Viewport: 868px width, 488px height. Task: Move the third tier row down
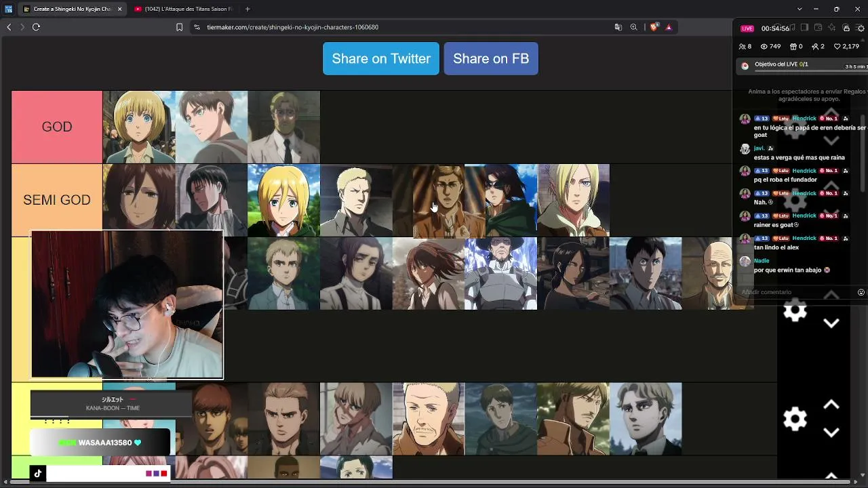pyautogui.click(x=831, y=323)
